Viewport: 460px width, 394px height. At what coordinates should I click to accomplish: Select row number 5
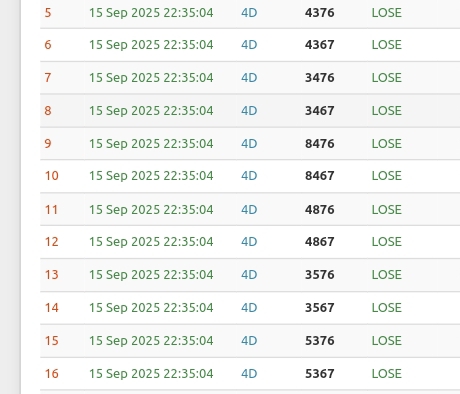click(x=48, y=13)
